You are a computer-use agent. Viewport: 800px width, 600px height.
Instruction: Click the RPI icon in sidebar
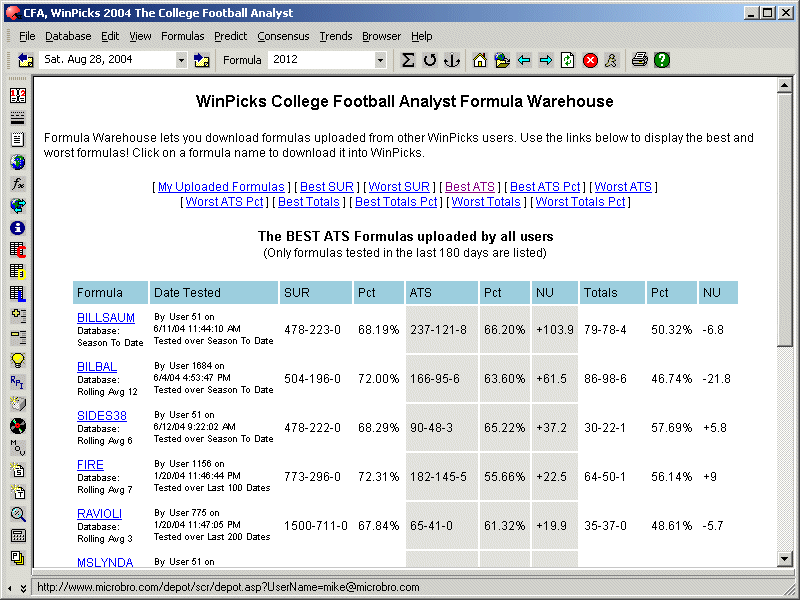tap(18, 382)
